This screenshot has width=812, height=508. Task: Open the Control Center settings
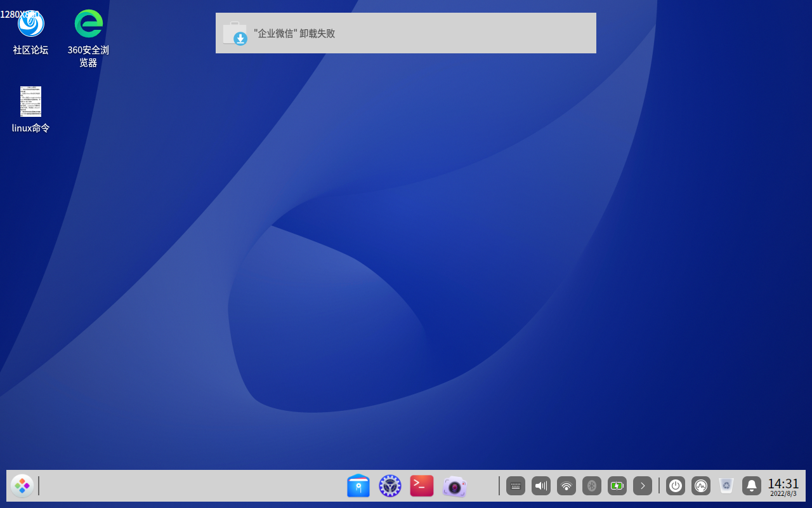point(390,486)
